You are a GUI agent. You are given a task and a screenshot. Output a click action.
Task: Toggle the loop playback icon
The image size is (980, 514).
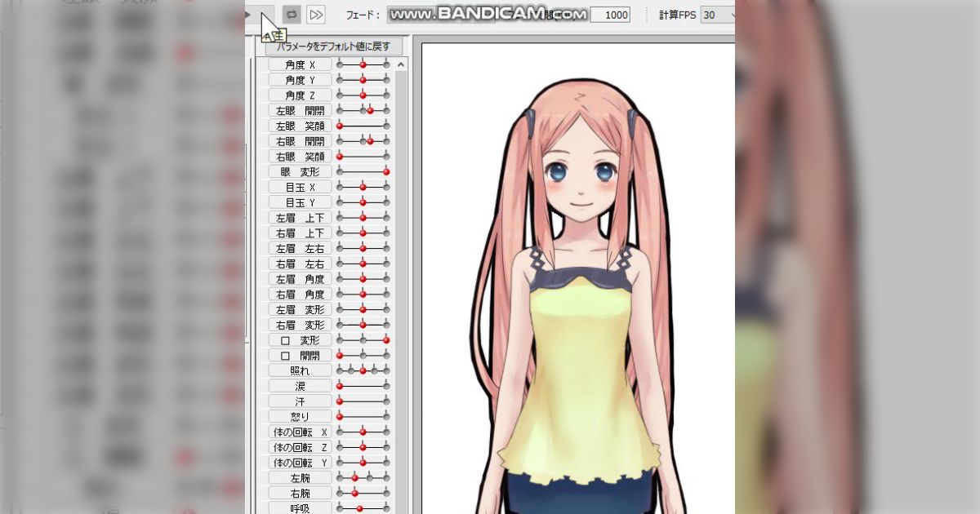point(292,14)
